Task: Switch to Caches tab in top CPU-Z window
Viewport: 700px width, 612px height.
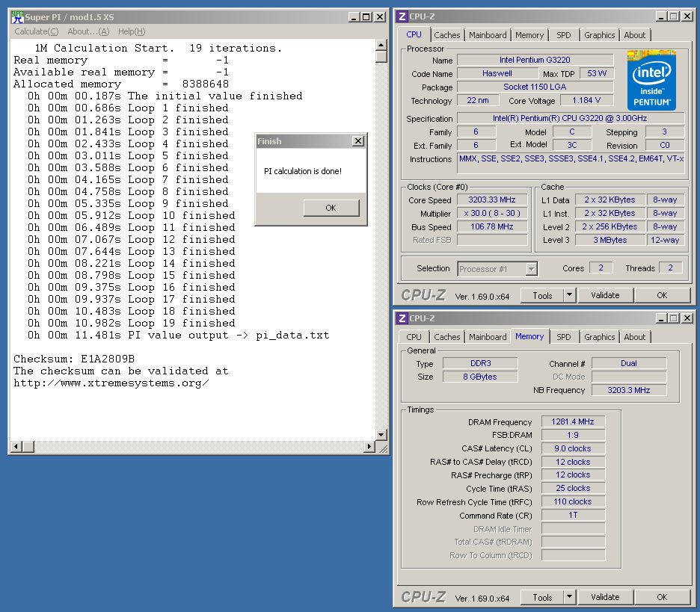Action: coord(447,35)
